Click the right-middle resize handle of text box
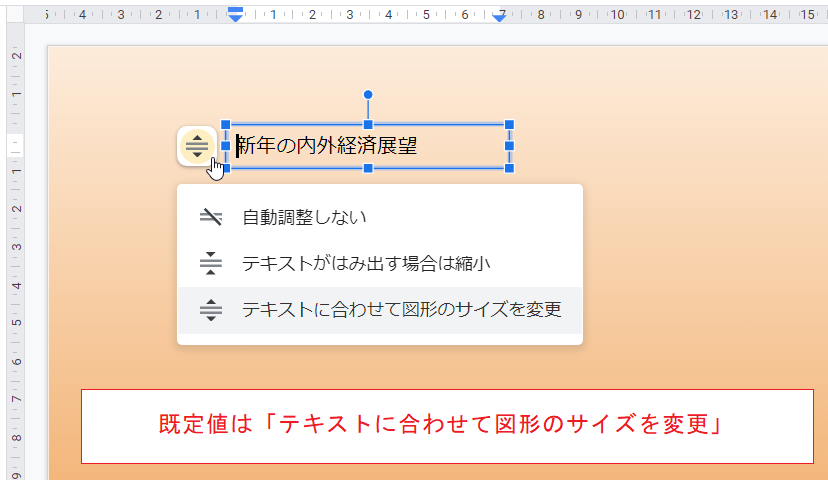This screenshot has width=828, height=480. 510,146
